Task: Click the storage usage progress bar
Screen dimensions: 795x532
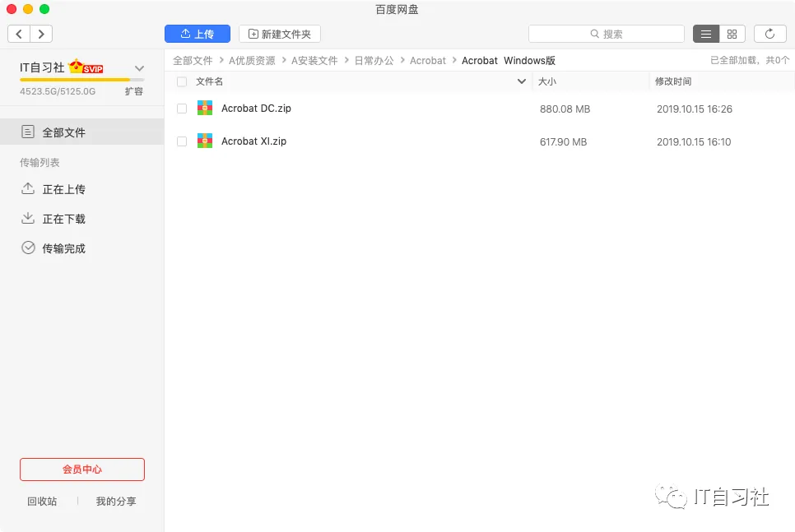Action: (x=82, y=80)
